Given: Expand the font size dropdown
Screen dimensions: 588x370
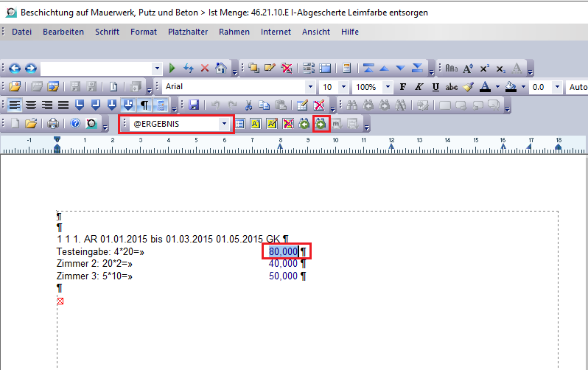Looking at the screenshot, I should click(x=345, y=87).
